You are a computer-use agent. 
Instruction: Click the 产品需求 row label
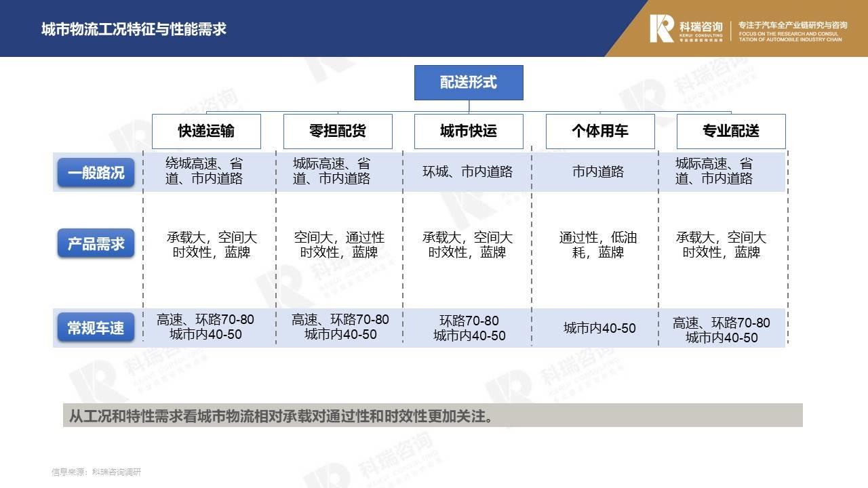96,244
